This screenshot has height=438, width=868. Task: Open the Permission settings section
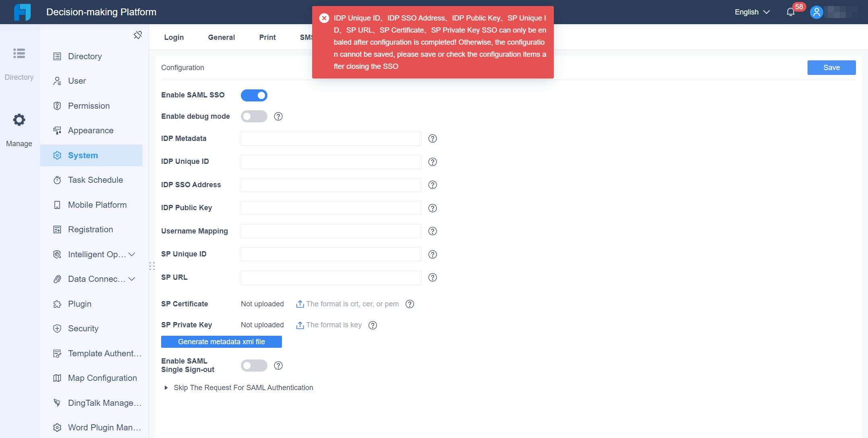[x=89, y=105]
